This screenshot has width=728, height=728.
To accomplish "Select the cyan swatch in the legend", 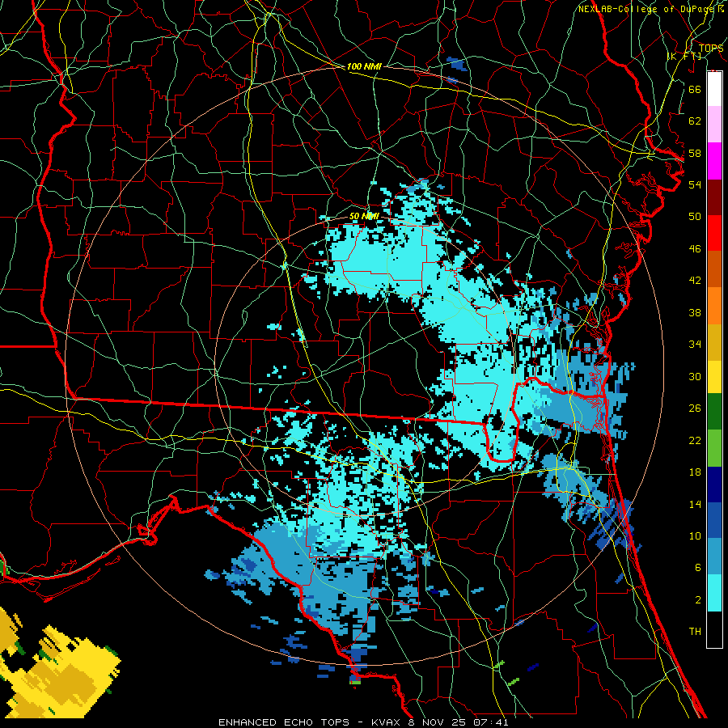I will [714, 593].
